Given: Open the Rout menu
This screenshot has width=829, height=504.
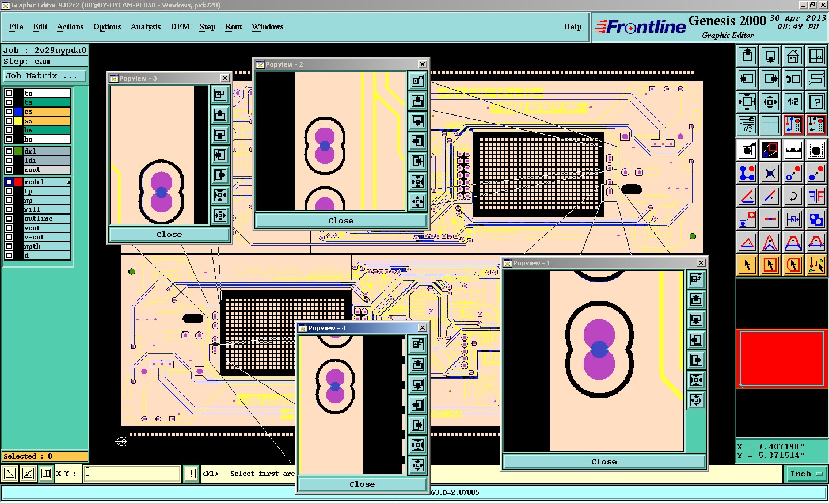Looking at the screenshot, I should tap(234, 26).
